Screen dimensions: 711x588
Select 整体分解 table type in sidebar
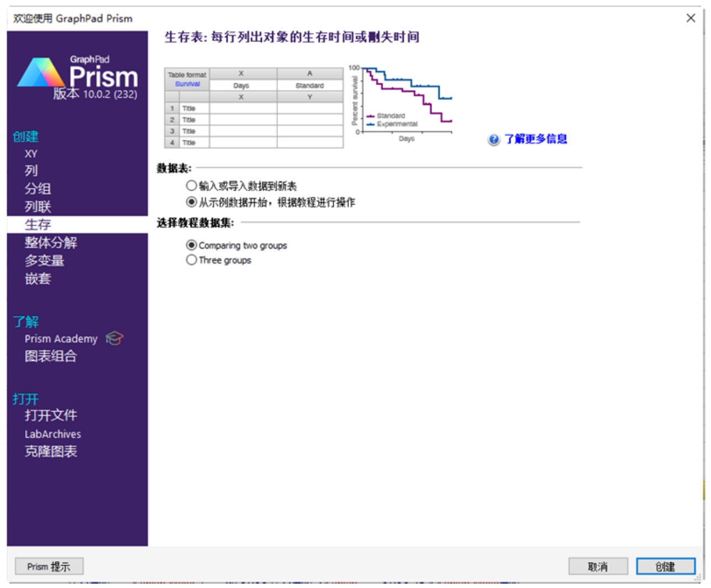click(x=51, y=243)
